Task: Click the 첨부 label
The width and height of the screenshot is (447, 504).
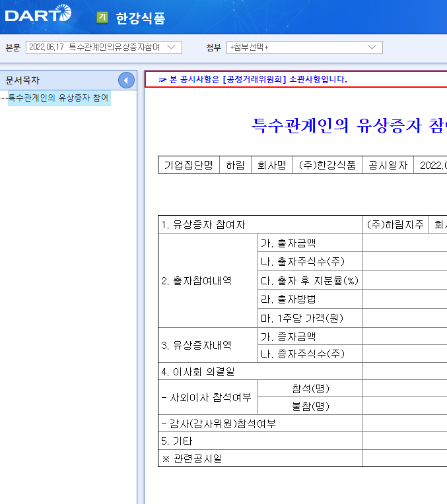Action: click(x=214, y=47)
